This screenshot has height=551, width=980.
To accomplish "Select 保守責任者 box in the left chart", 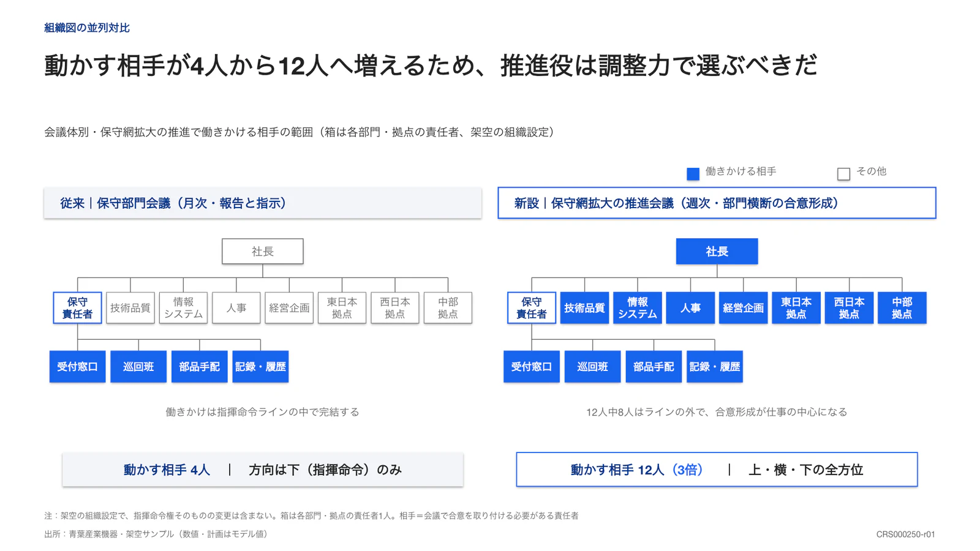I will tap(77, 308).
